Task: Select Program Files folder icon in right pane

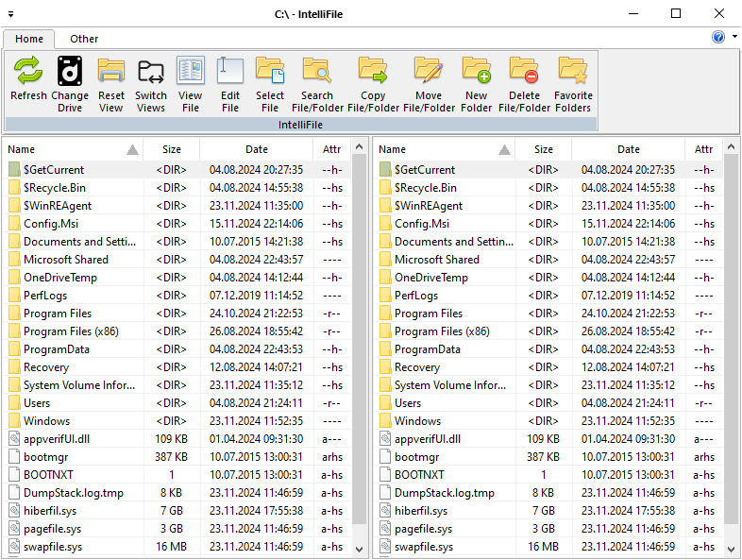Action: pyautogui.click(x=385, y=314)
